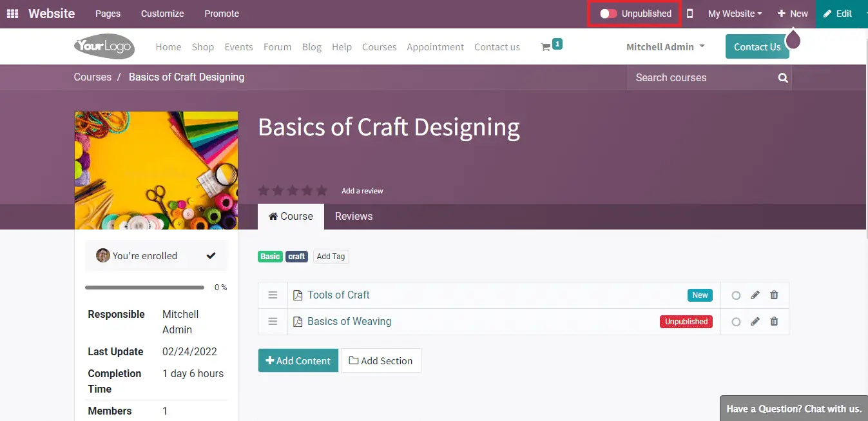Open the shopping cart icon
This screenshot has width=868, height=421.
click(x=546, y=46)
